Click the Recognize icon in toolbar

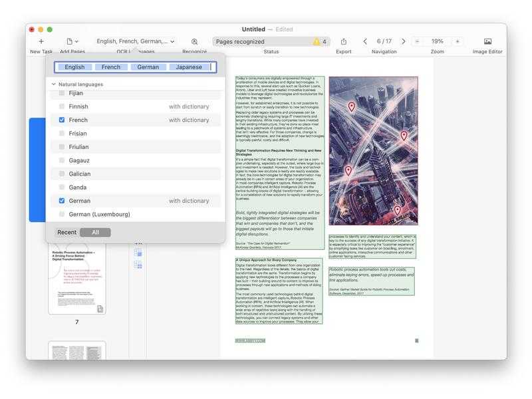pyautogui.click(x=194, y=41)
